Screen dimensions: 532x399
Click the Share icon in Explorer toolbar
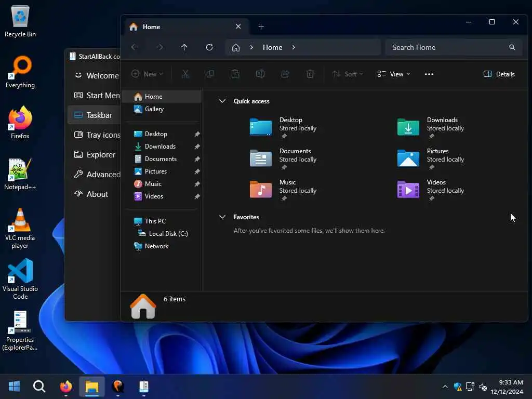(285, 74)
